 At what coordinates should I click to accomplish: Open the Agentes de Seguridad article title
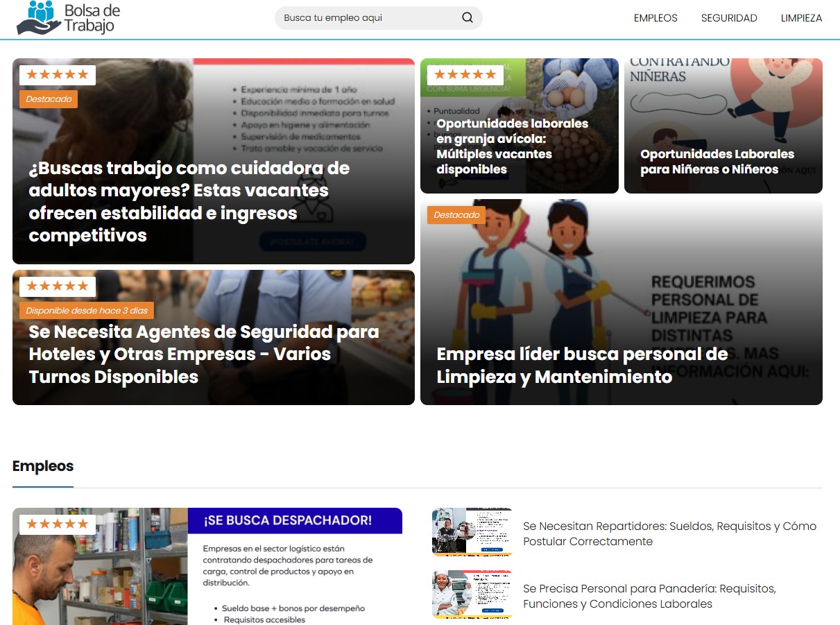click(204, 354)
